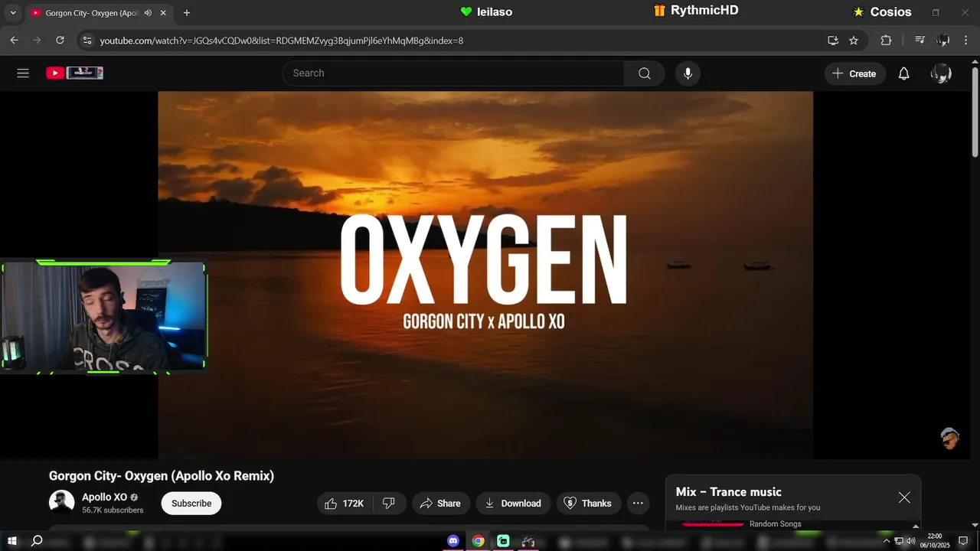
Task: Open Chrome from the taskbar
Action: [x=478, y=541]
